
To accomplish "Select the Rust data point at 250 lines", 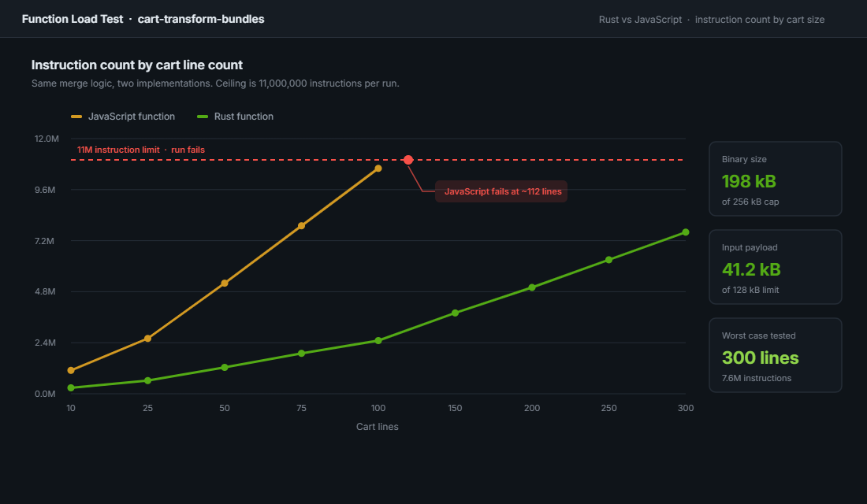I will click(x=608, y=260).
